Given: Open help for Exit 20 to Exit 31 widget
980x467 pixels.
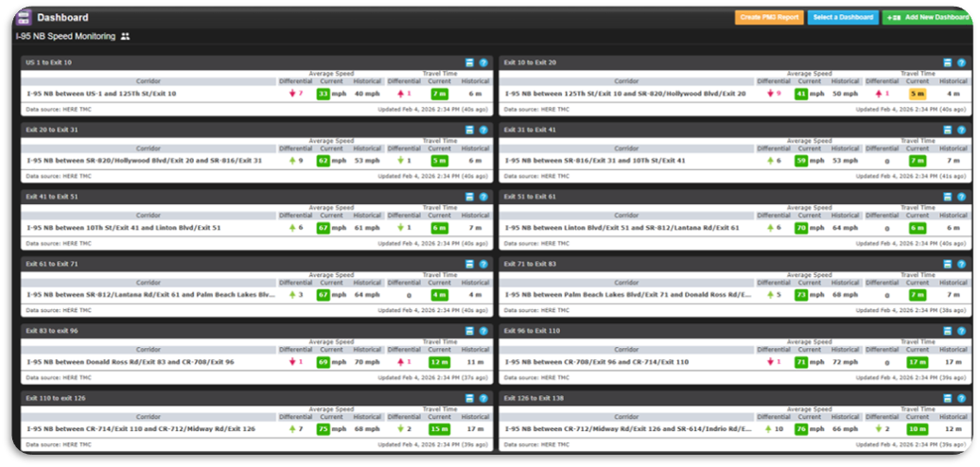Looking at the screenshot, I should coord(483,130).
